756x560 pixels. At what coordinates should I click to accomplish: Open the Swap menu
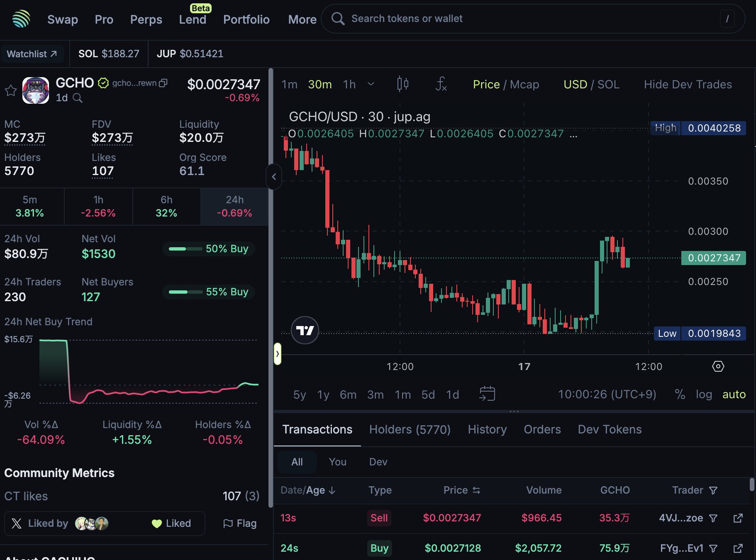[x=63, y=19]
